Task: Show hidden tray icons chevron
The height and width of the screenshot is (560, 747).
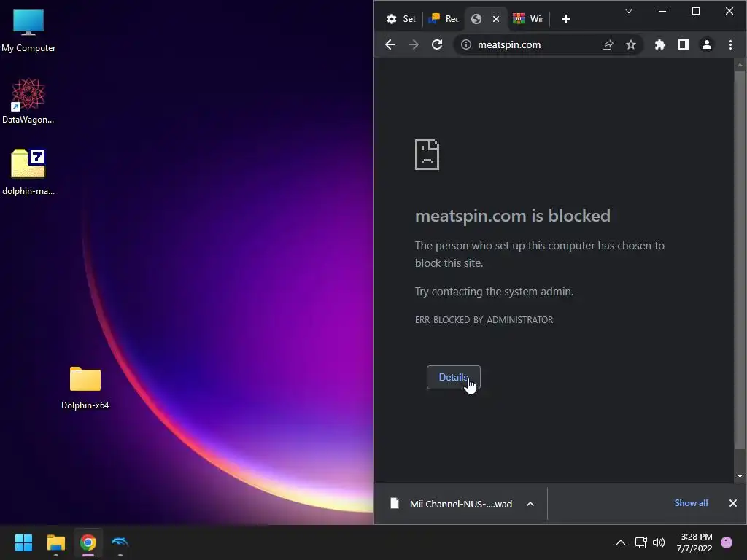Action: (x=620, y=542)
